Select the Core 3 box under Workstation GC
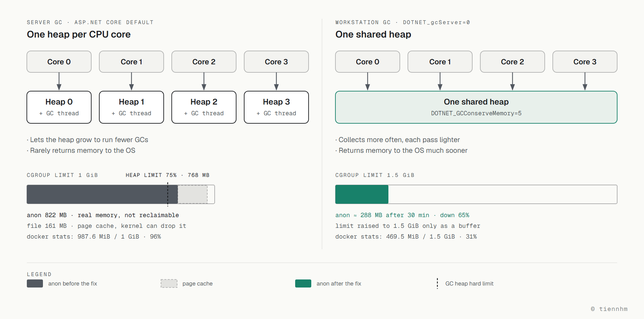Viewport: 644px width, 319px height. pos(585,62)
